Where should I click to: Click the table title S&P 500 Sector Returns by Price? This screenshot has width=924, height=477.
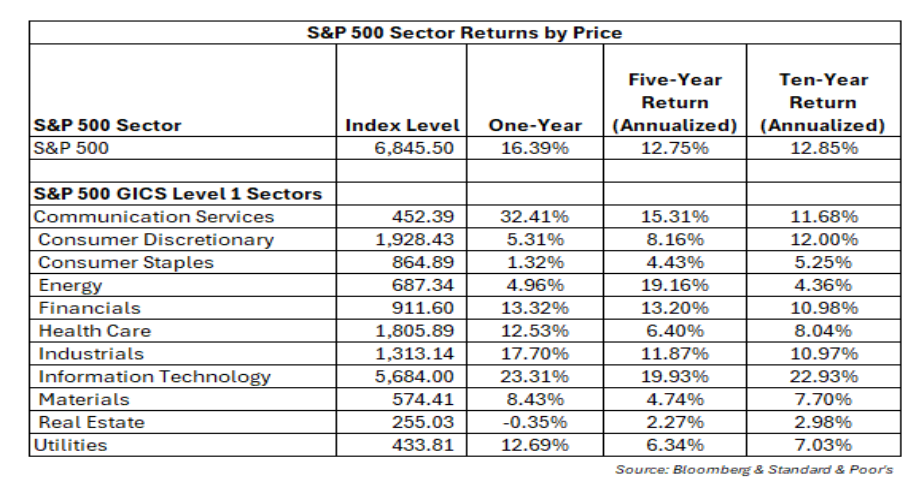pyautogui.click(x=463, y=32)
